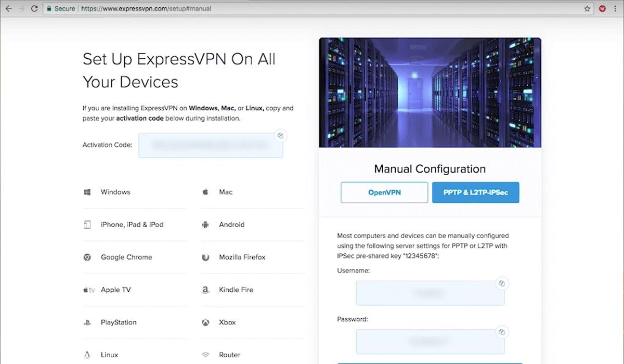The width and height of the screenshot is (624, 364).
Task: Click the Linux penguin icon
Action: click(x=87, y=355)
